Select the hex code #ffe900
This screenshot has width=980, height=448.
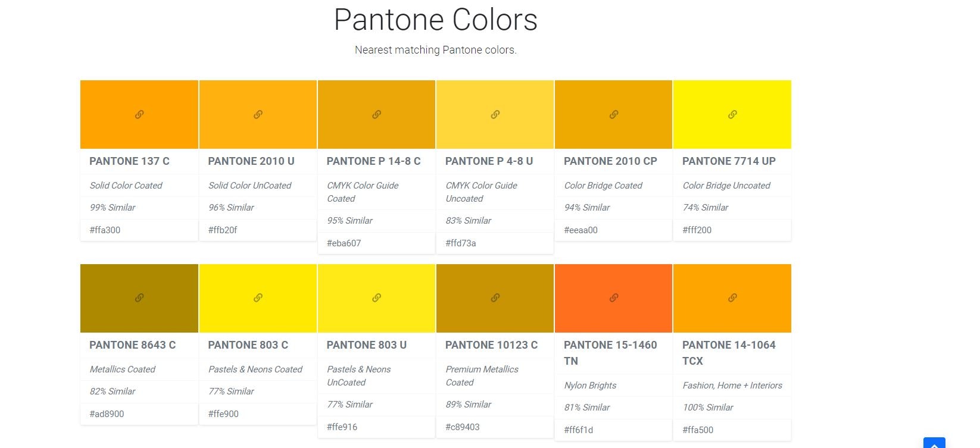pos(223,413)
